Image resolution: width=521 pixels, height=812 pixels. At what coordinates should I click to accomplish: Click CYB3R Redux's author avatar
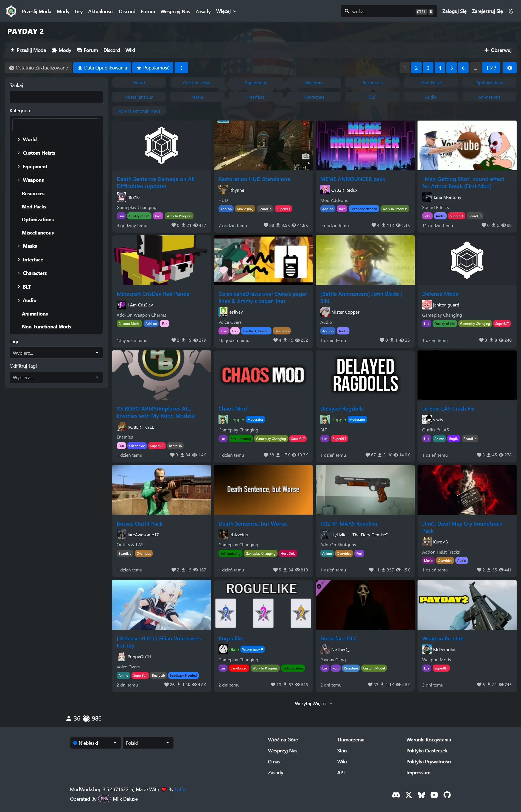click(x=325, y=190)
